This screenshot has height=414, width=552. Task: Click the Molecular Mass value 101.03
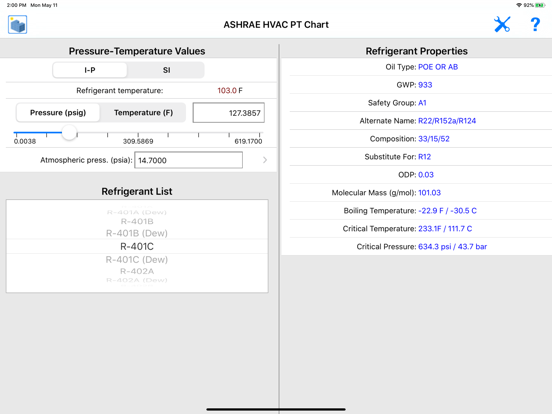(x=429, y=193)
